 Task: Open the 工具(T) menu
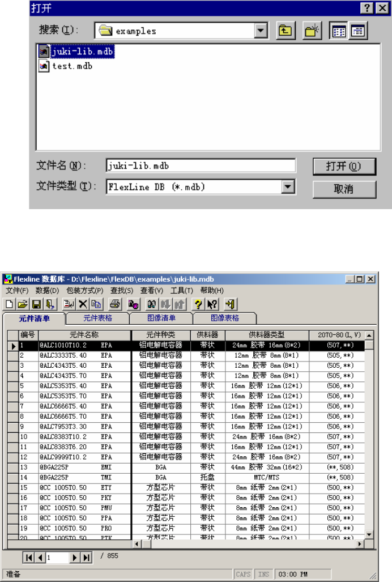(182, 290)
